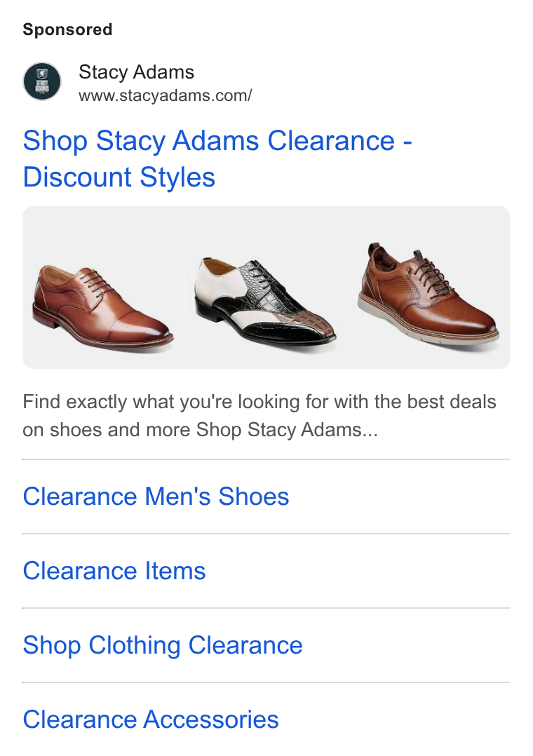The height and width of the screenshot is (756, 533).
Task: Open the Clearance Men's Shoes link
Action: tap(156, 497)
